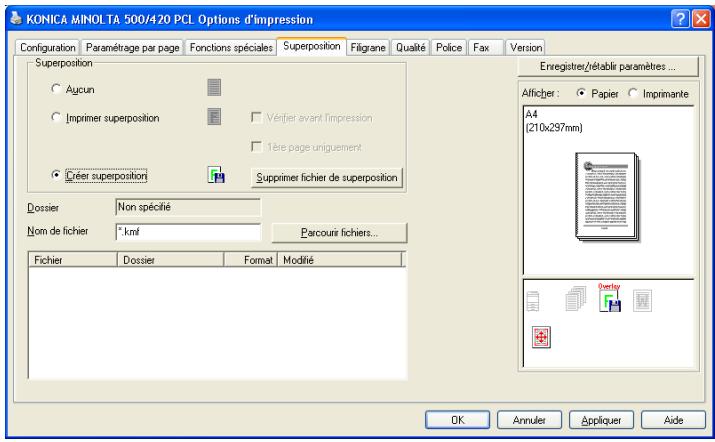Open the Filigrane tab
This screenshot has width=715, height=442.
368,47
